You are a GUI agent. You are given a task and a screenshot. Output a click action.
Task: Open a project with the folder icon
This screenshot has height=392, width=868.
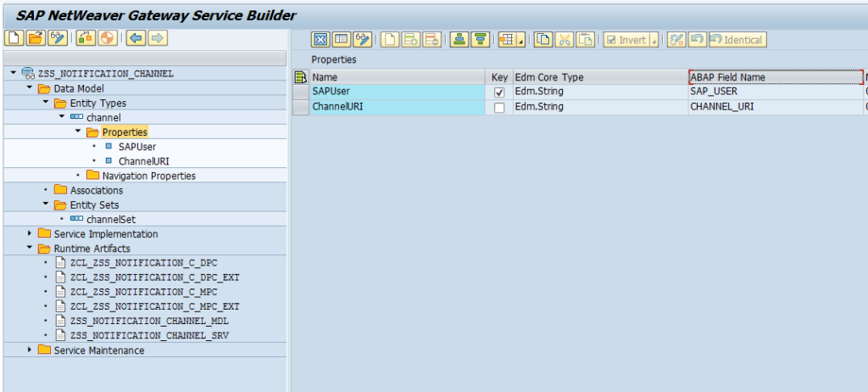click(x=36, y=38)
